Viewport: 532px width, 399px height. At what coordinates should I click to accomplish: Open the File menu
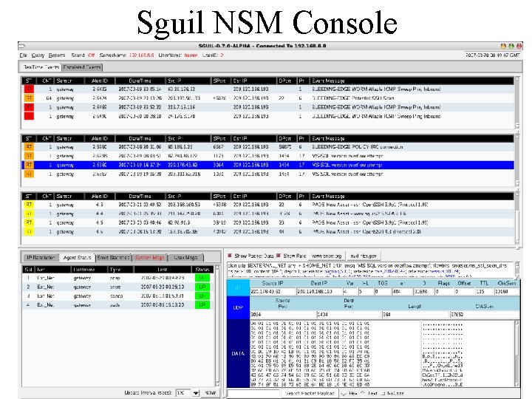[23, 55]
